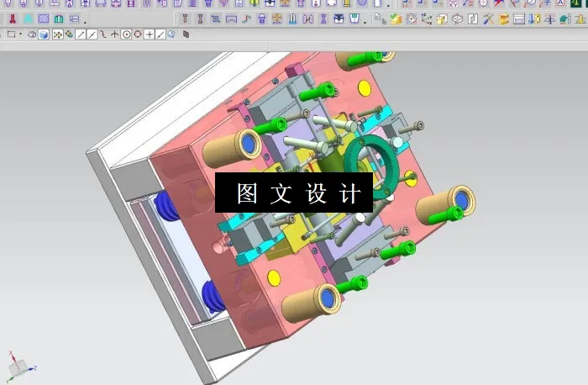Toggle Intersection snap arrow icon
588x385 pixels.
click(115, 34)
